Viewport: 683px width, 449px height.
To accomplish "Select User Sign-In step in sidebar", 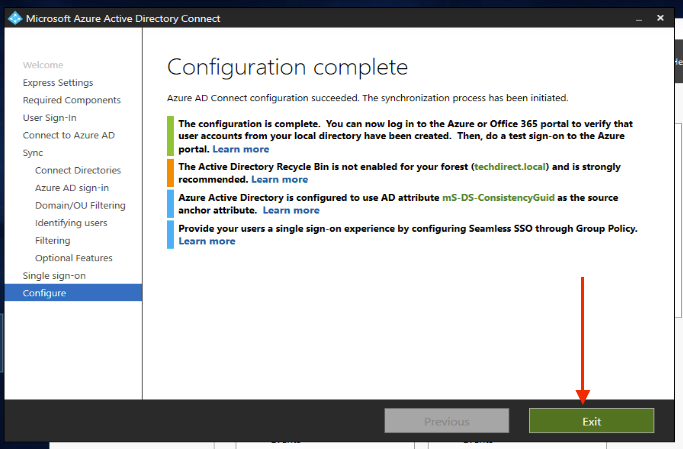I will 50,118.
